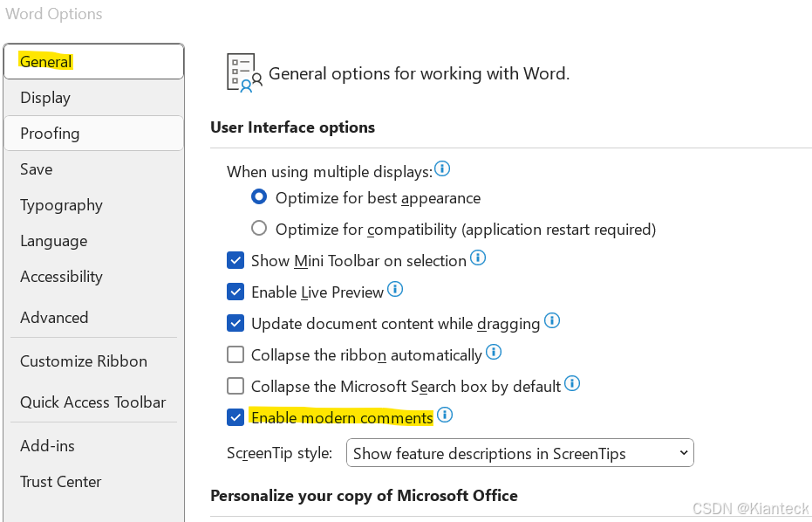This screenshot has width=812, height=522.
Task: Click info icon beside multiple displays label
Action: [441, 168]
